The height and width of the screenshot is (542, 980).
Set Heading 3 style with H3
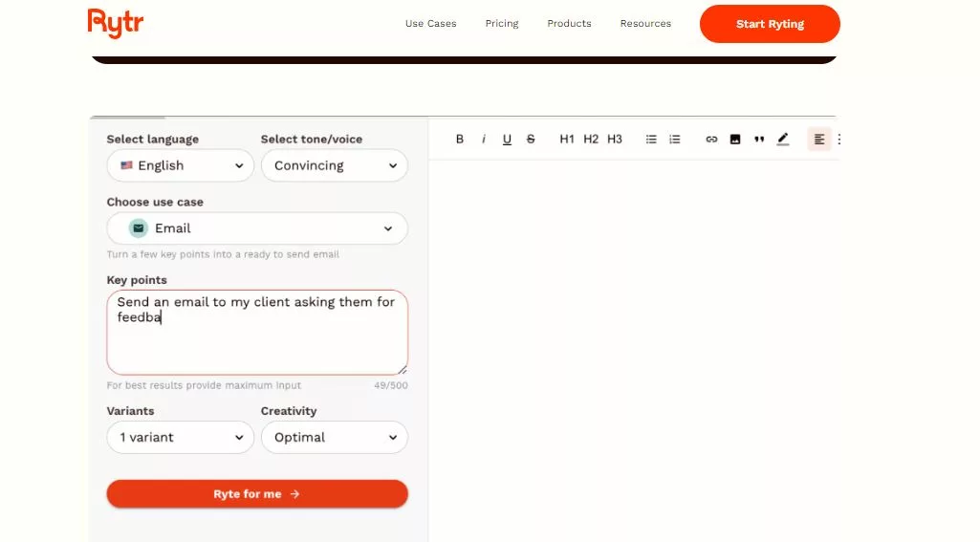615,139
